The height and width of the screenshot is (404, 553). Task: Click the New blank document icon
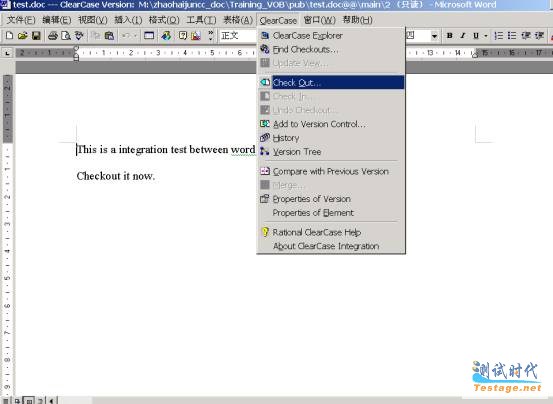10,36
